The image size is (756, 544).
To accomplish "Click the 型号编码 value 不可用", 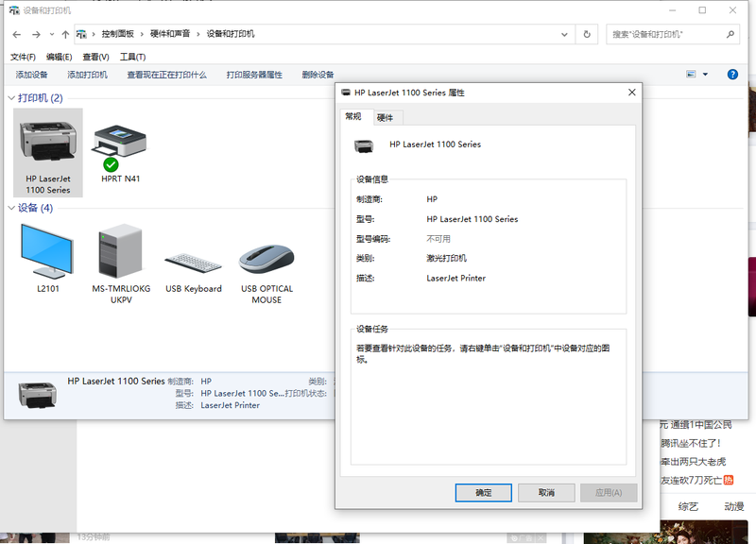I will (x=438, y=239).
